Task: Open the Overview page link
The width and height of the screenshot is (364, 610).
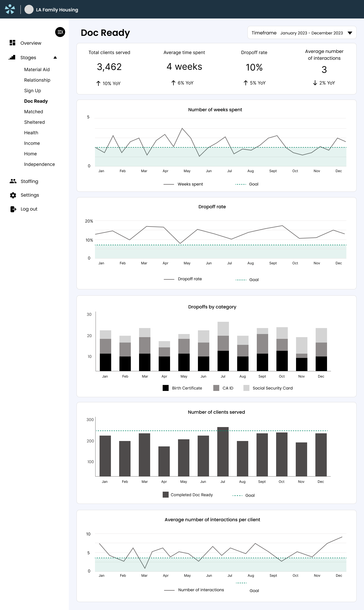Action: (31, 43)
